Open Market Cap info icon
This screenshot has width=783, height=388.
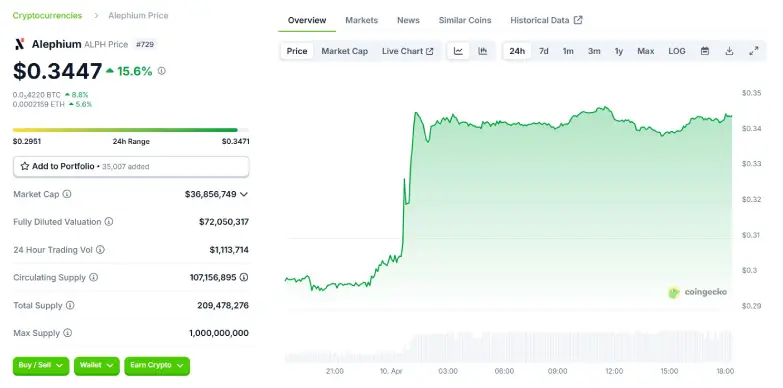[66, 194]
